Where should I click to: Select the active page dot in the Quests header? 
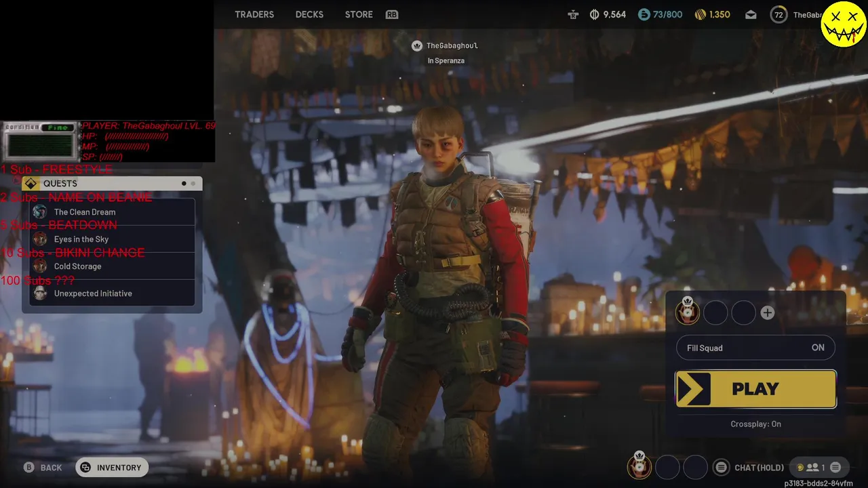click(x=184, y=184)
